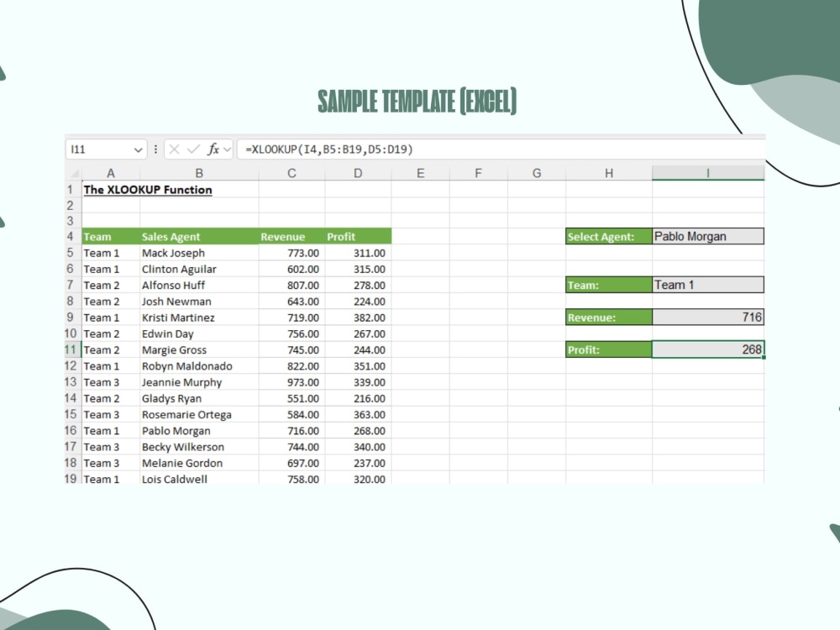The image size is (840, 630).
Task: Click profit value 382.00
Action: (x=358, y=318)
